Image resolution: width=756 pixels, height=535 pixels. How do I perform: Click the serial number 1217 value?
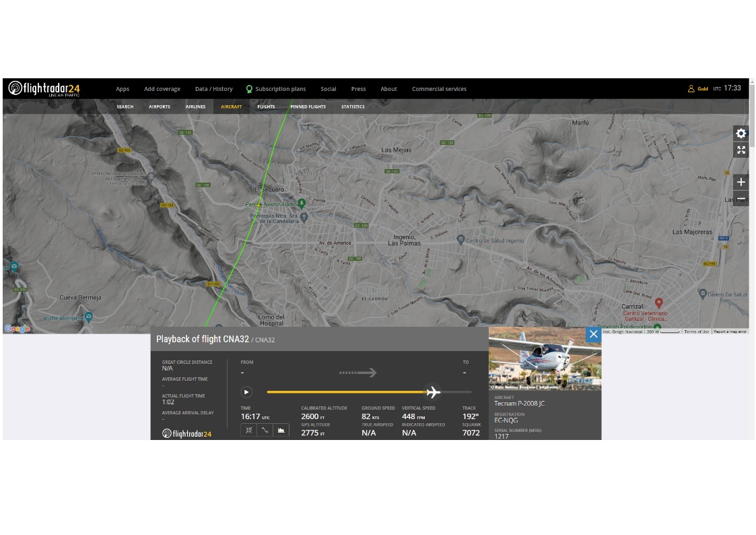[x=502, y=436]
